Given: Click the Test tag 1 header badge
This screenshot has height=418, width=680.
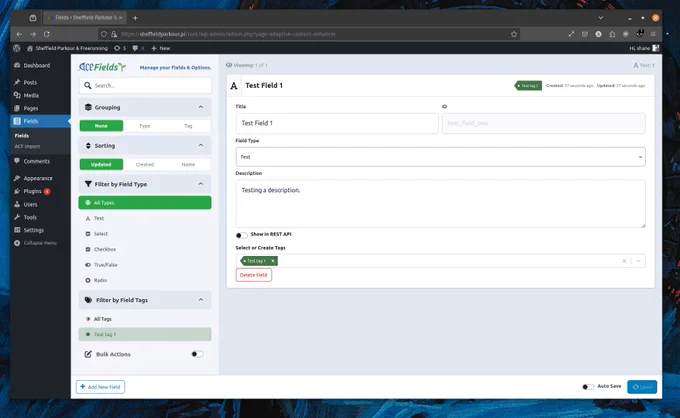Looking at the screenshot, I should (528, 86).
